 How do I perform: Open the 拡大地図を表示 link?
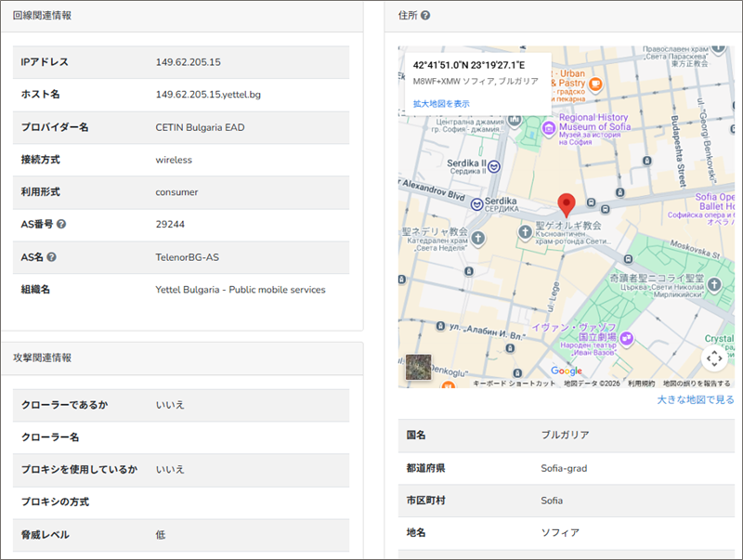click(x=441, y=104)
